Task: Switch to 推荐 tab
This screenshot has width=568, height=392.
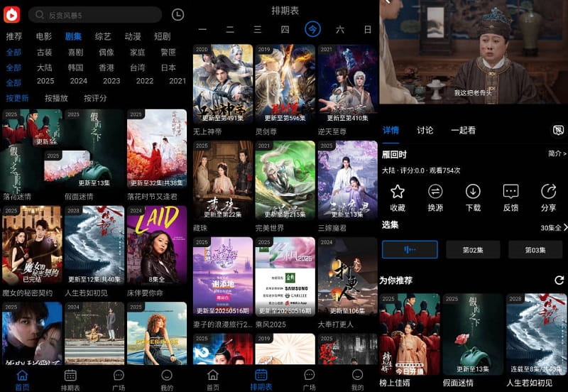Action: click(x=14, y=36)
